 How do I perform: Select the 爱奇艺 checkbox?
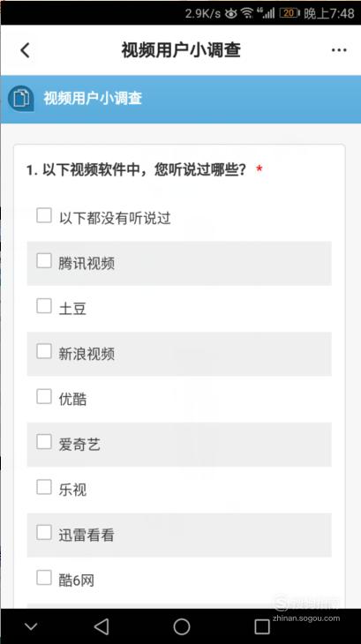tap(44, 441)
